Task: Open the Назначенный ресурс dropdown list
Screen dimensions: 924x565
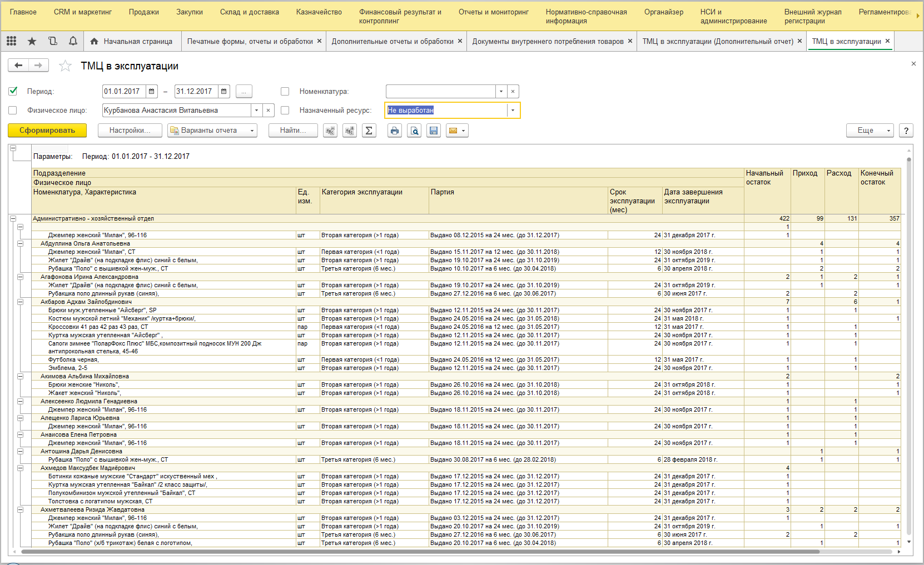Action: click(x=513, y=110)
